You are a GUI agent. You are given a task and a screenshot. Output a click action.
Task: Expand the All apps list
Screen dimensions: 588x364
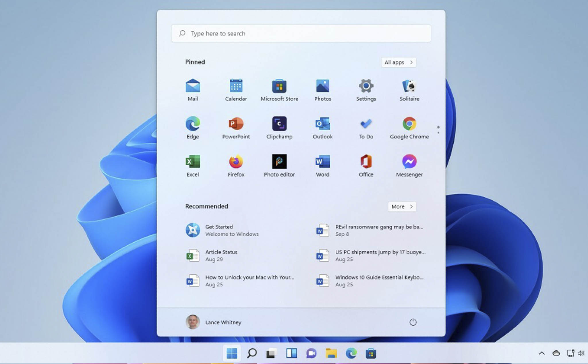[399, 62]
